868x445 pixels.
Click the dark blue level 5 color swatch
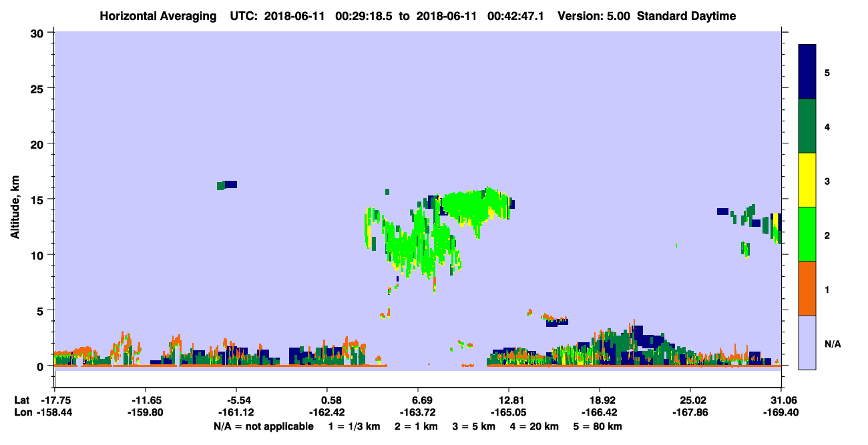coord(807,72)
